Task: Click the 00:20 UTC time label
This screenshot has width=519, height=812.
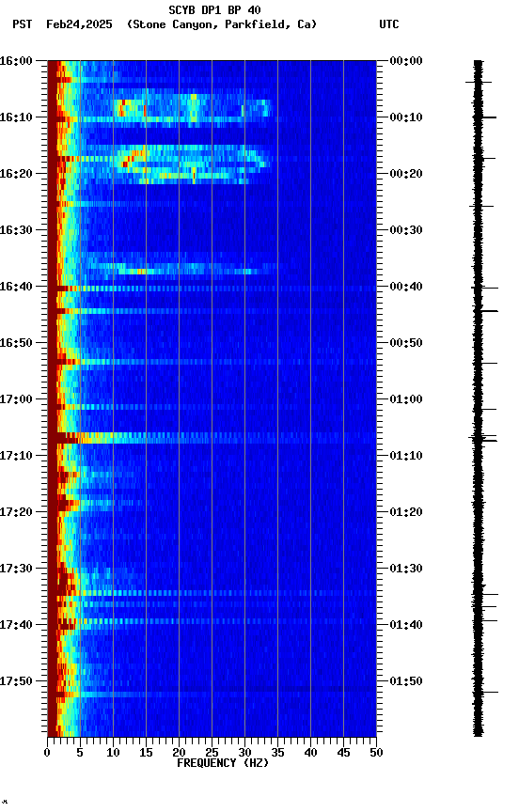Action: [x=406, y=174]
